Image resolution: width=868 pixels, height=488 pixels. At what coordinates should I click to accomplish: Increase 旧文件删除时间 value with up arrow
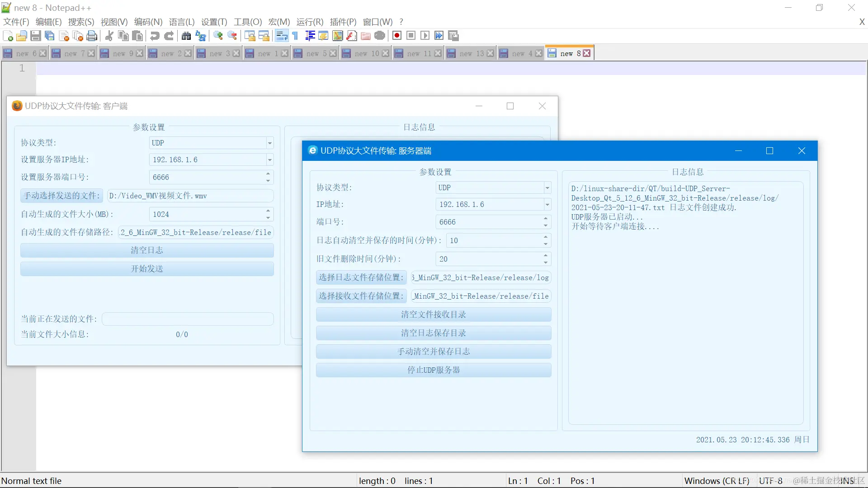(546, 256)
